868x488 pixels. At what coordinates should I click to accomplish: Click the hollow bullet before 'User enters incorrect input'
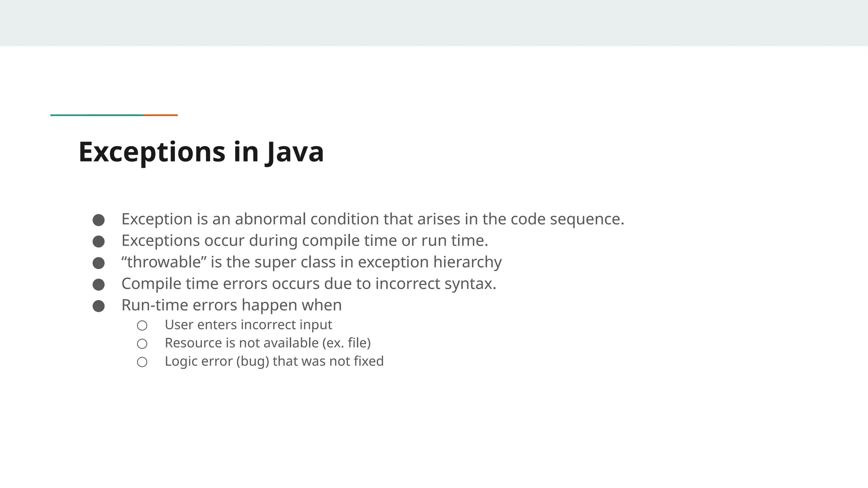click(142, 325)
